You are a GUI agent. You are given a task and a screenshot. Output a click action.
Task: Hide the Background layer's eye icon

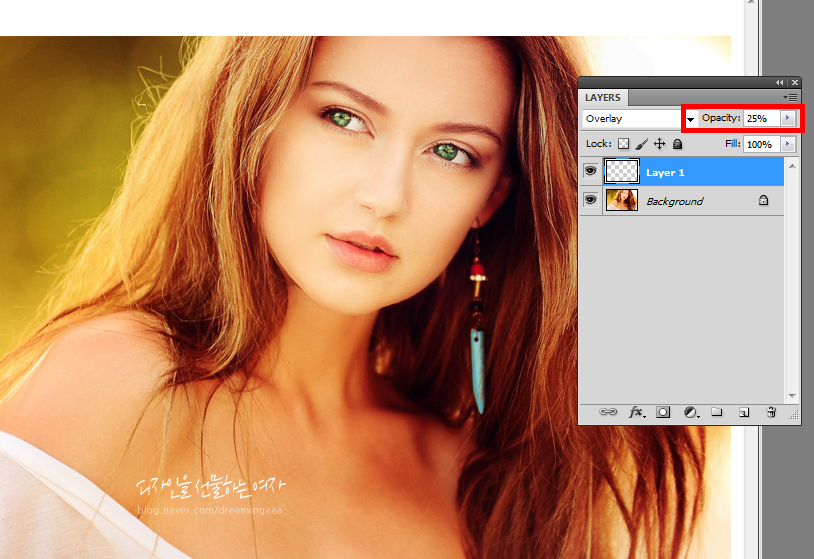[590, 201]
